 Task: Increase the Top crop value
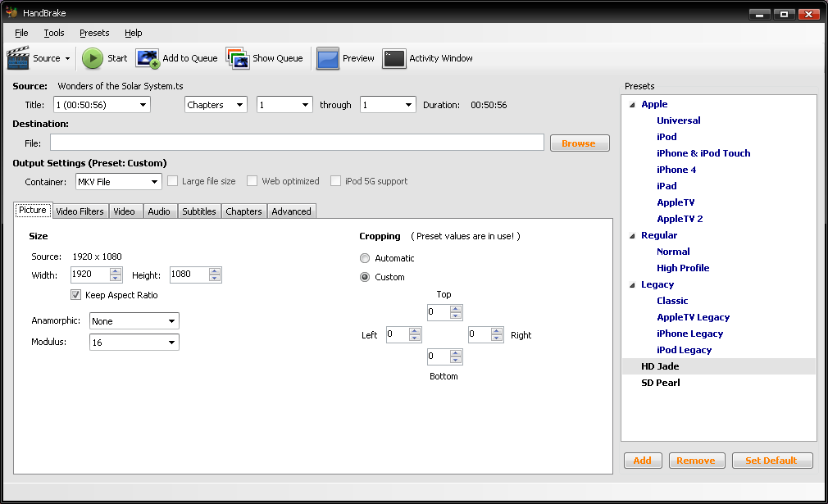coord(456,309)
